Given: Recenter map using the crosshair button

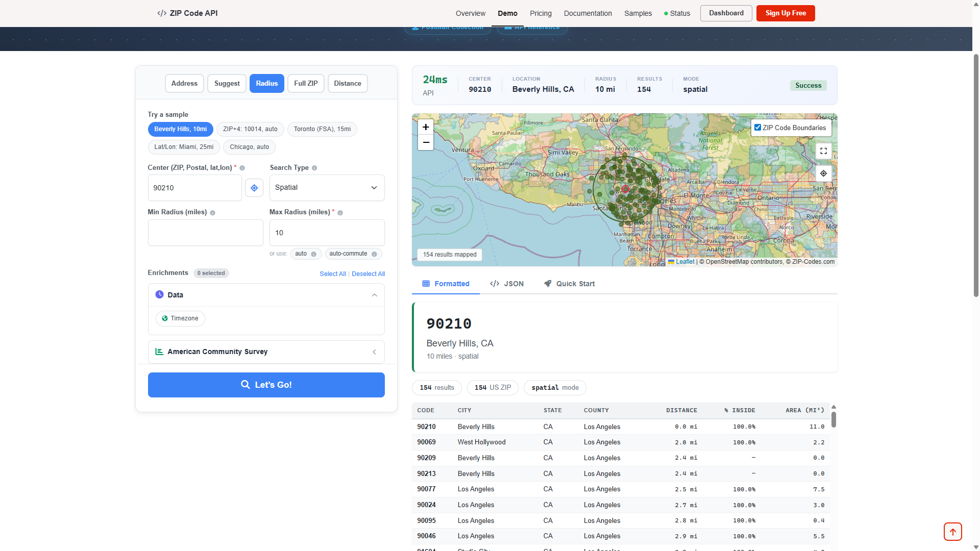Looking at the screenshot, I should [823, 173].
